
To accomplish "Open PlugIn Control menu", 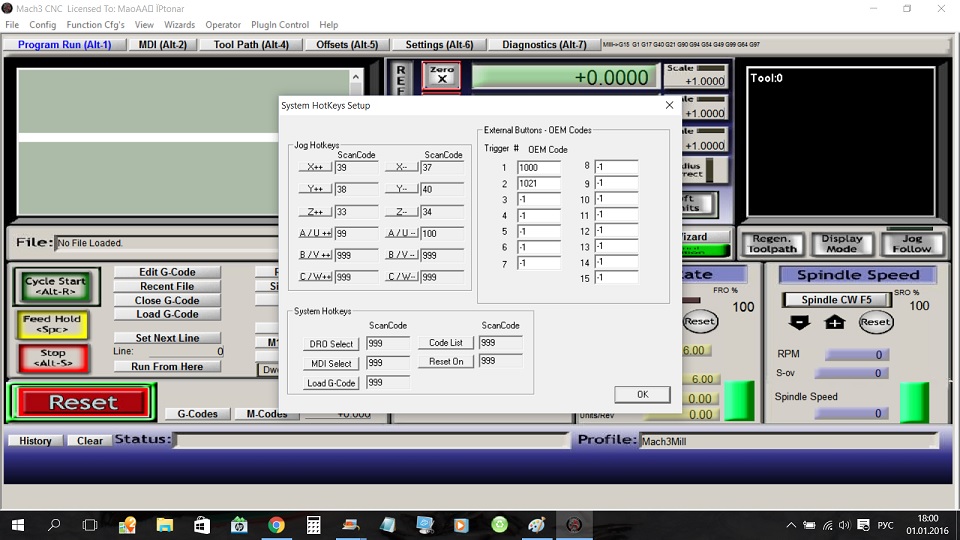I will click(280, 24).
